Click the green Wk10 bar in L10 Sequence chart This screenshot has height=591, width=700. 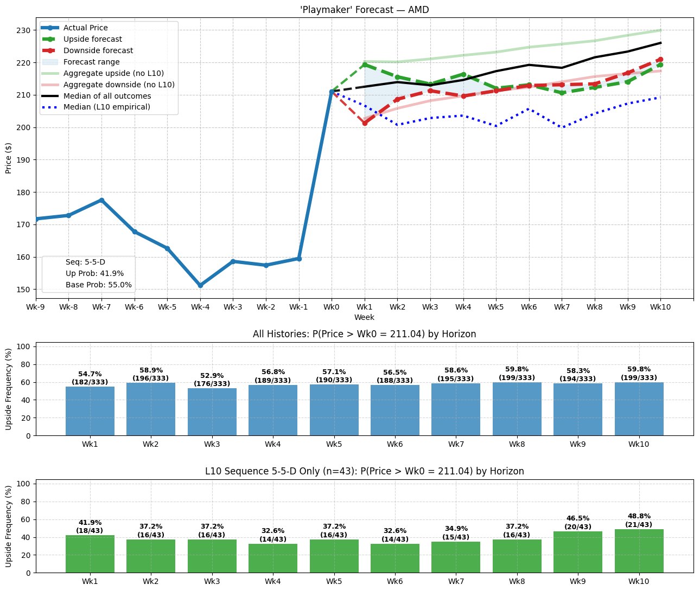coord(639,551)
